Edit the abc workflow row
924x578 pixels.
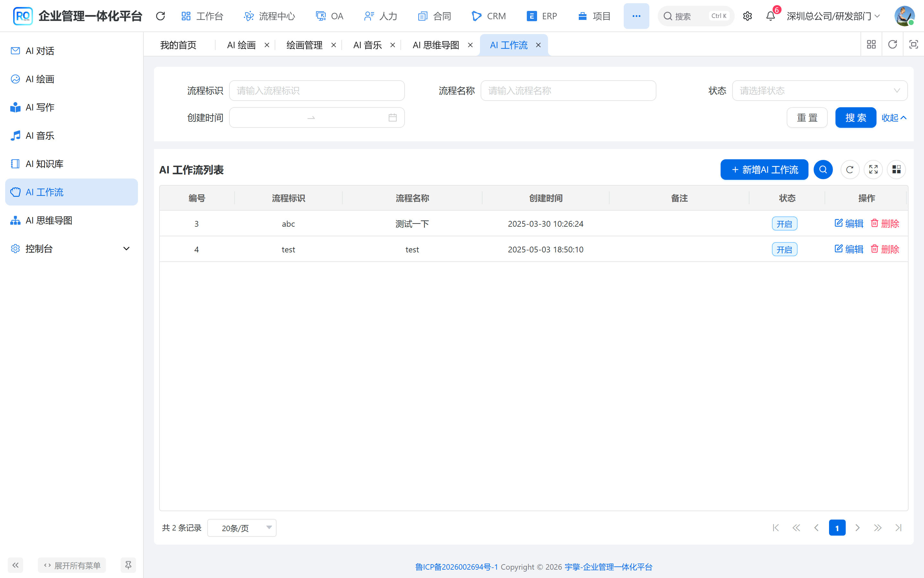coord(848,223)
